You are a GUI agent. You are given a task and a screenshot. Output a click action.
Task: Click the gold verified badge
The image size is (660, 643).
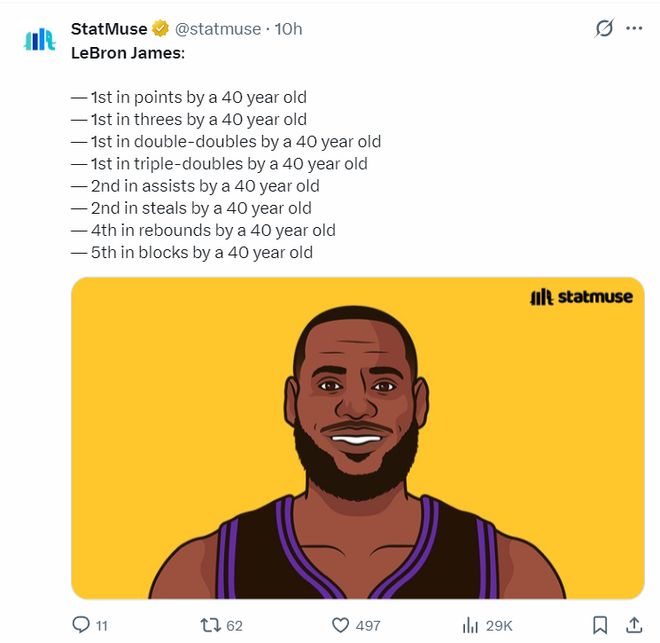160,29
